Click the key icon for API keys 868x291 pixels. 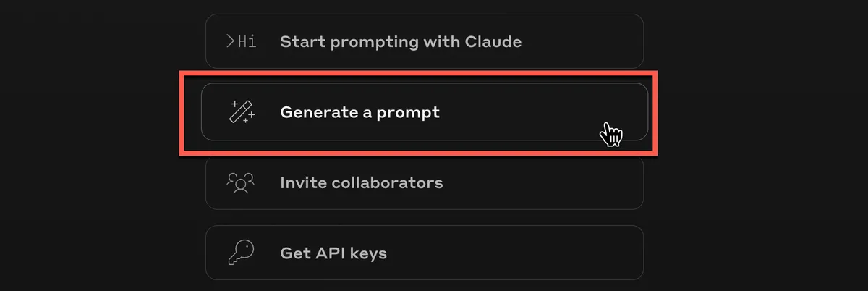pos(241,253)
